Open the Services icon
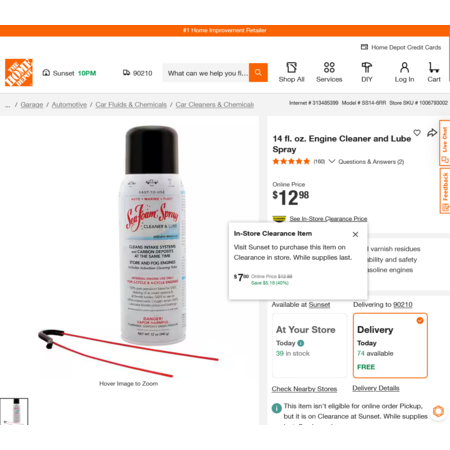450x450 pixels. (329, 68)
